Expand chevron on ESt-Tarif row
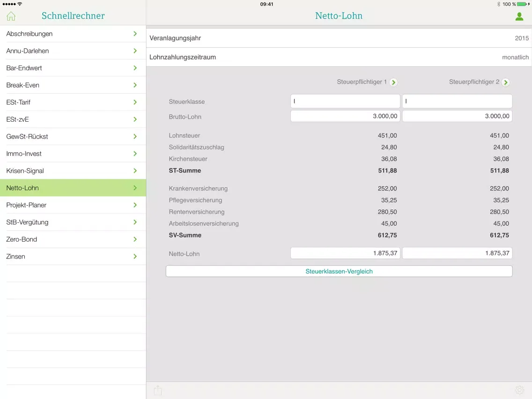The height and width of the screenshot is (399, 532). coord(135,102)
